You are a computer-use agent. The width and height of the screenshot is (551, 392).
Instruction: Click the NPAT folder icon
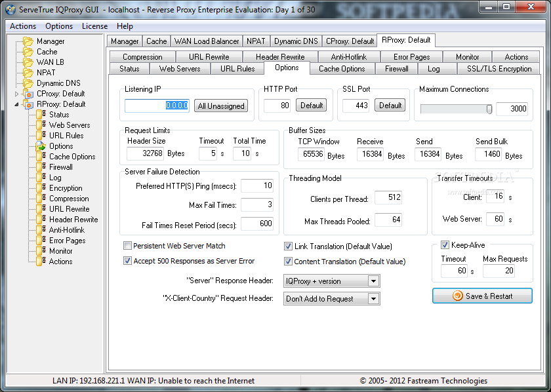28,73
